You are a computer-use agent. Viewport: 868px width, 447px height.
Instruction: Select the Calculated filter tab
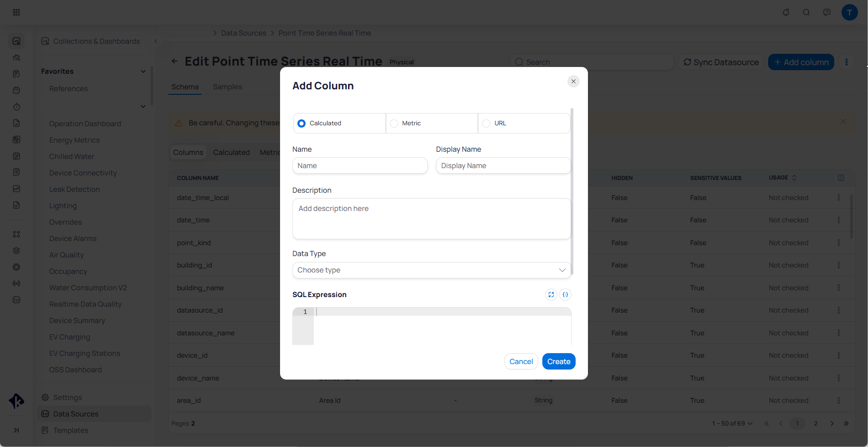click(x=231, y=152)
